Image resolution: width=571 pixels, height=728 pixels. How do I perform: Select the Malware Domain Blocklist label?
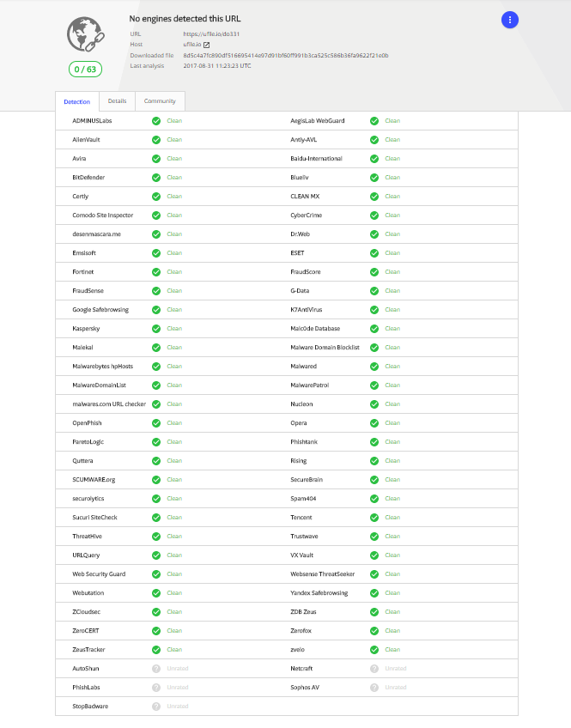325,348
